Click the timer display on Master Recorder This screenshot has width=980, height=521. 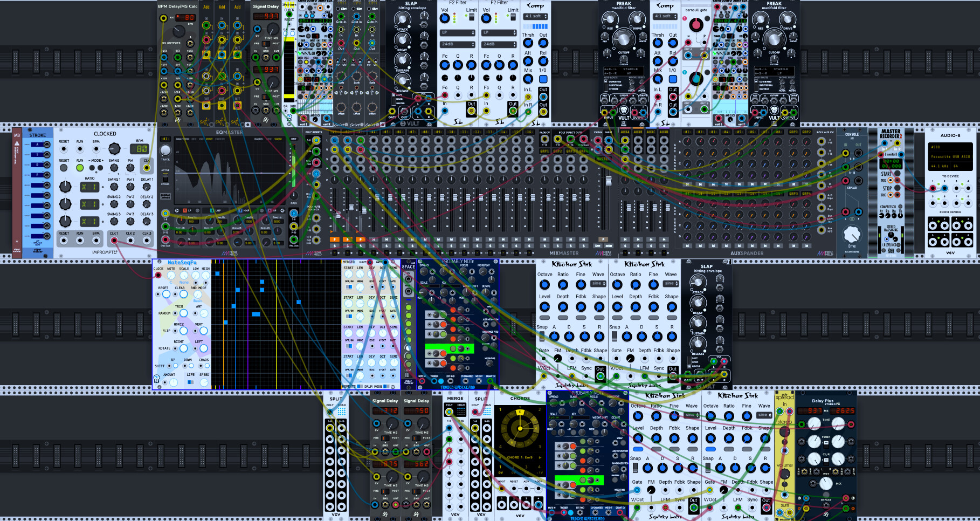pos(891,163)
